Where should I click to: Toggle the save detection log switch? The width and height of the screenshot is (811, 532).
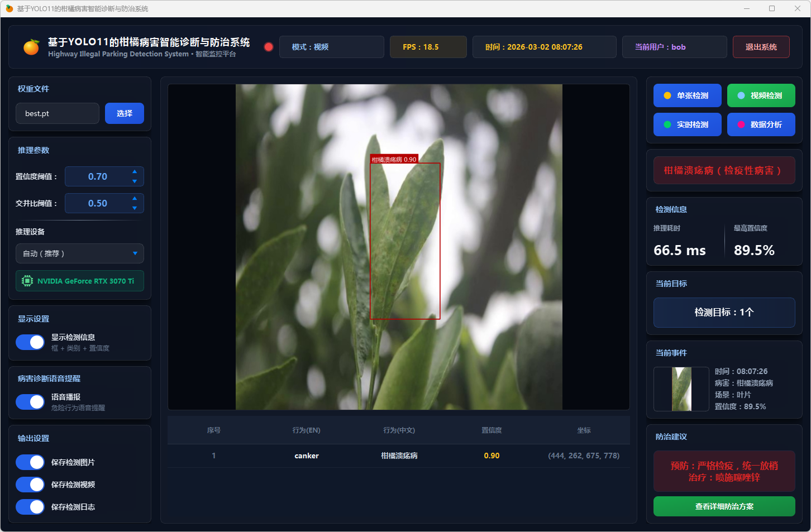pyautogui.click(x=30, y=507)
